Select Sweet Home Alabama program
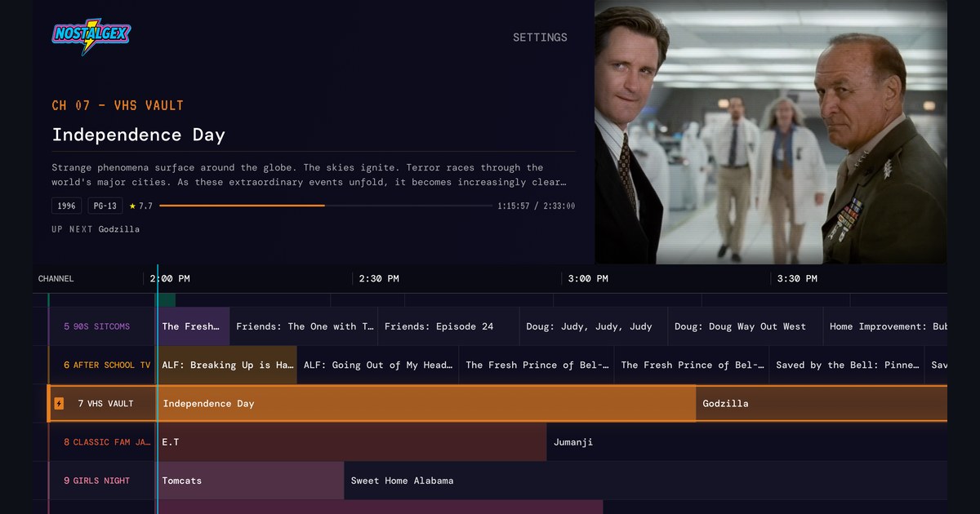 coord(646,481)
